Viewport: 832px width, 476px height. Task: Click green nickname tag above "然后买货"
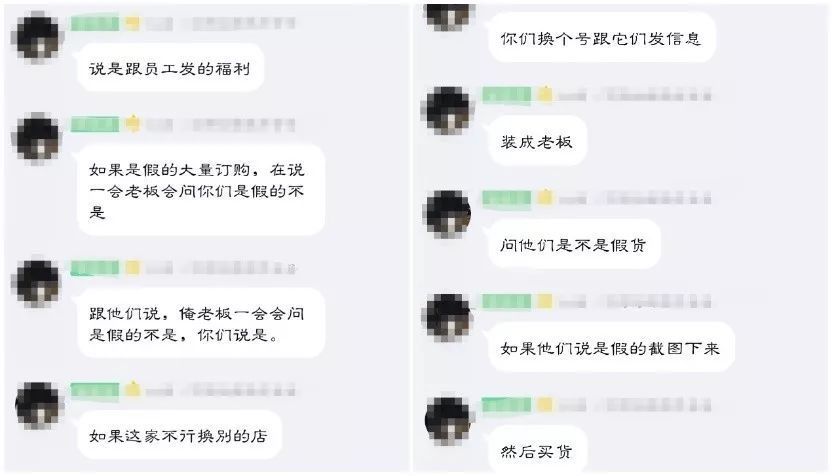pyautogui.click(x=506, y=405)
